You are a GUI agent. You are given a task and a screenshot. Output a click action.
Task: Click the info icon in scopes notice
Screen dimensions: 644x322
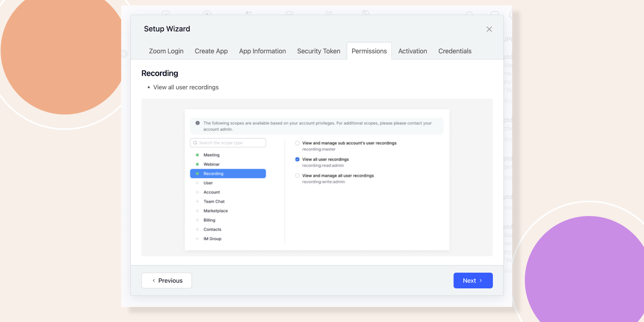(198, 123)
